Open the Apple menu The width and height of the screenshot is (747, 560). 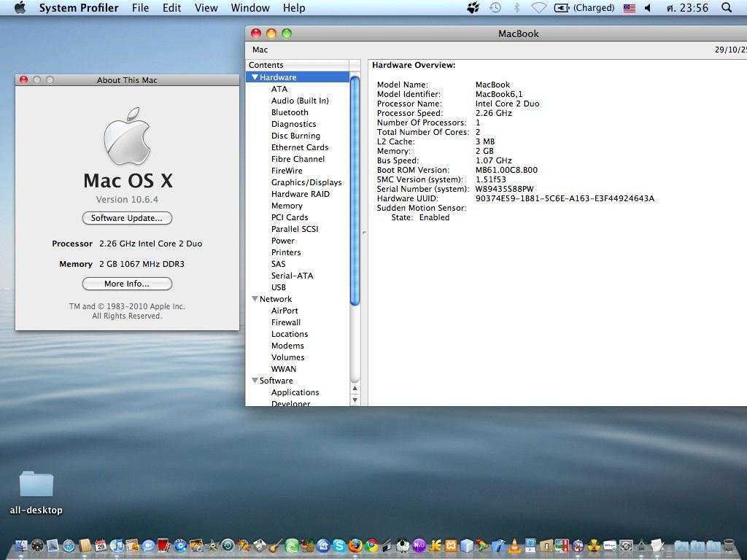point(20,7)
